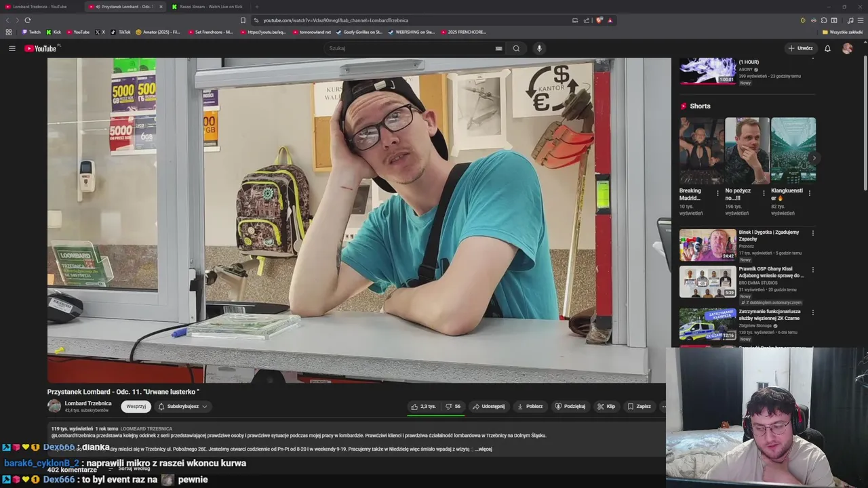Click the Udostępnij share button

coord(488,407)
